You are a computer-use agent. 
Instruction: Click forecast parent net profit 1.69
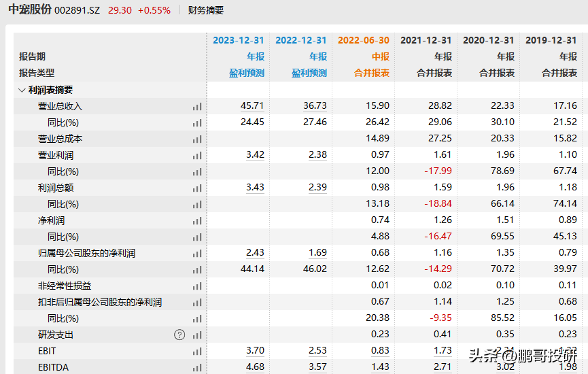tap(318, 252)
